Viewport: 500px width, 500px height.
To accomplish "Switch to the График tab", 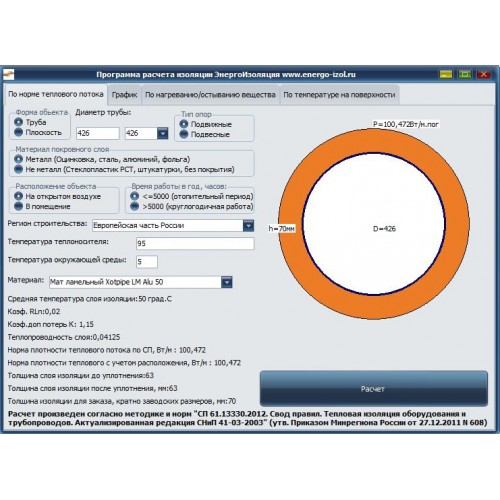I will click(x=124, y=95).
